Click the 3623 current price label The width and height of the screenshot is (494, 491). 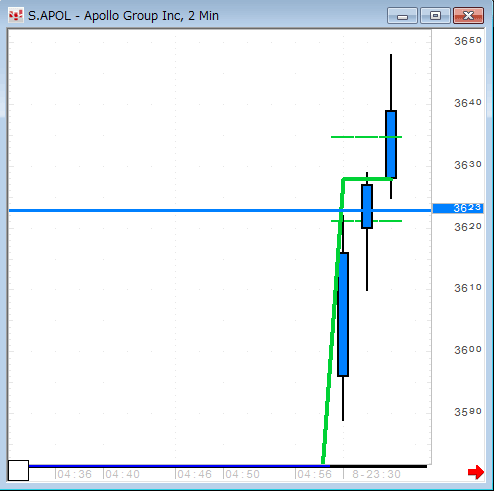[458, 208]
